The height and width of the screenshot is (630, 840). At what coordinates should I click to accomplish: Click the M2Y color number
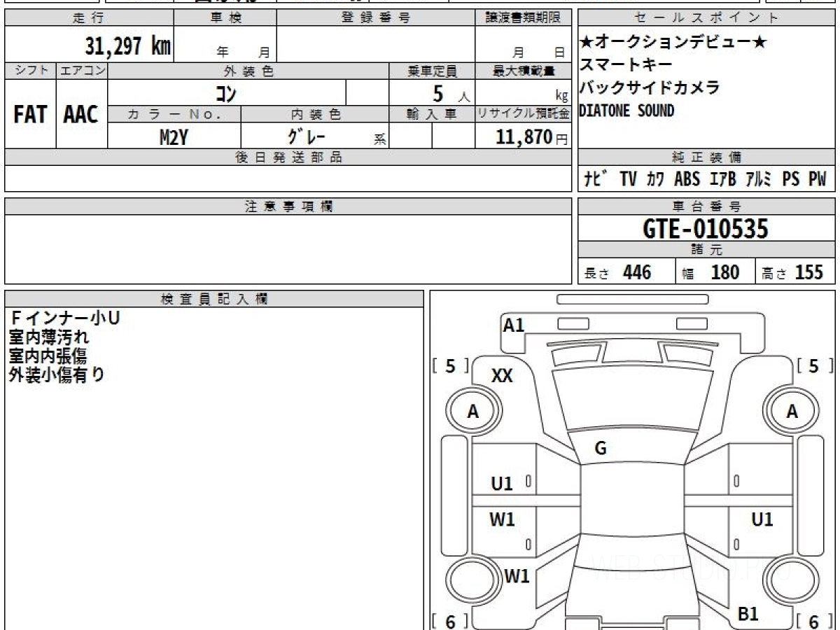coord(174,137)
